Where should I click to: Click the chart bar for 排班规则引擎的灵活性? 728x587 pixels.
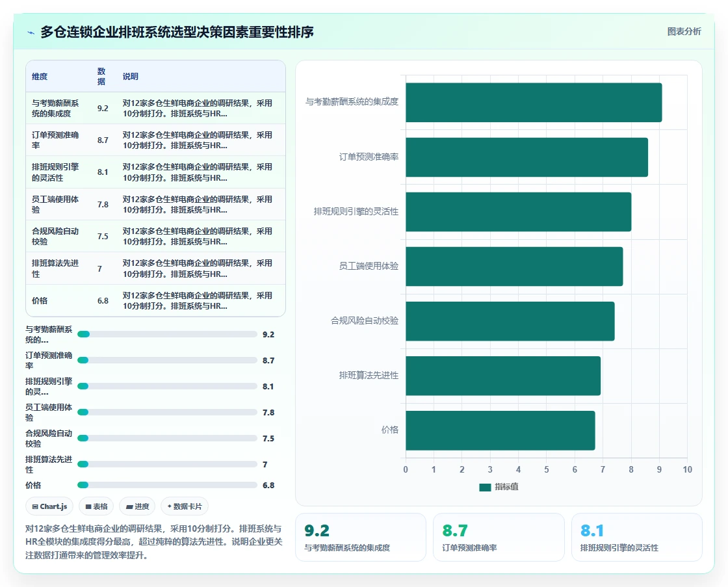[x=518, y=212]
